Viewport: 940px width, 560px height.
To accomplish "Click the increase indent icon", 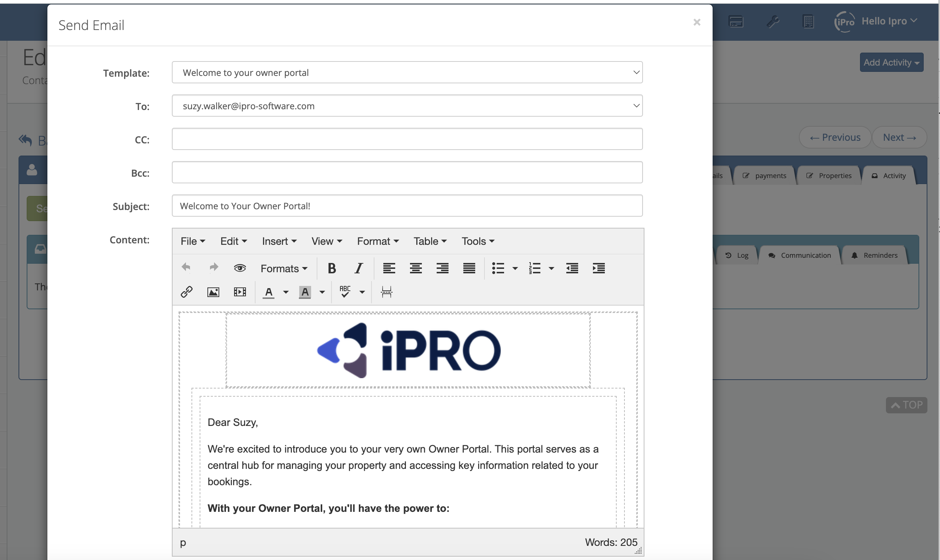I will click(x=599, y=268).
